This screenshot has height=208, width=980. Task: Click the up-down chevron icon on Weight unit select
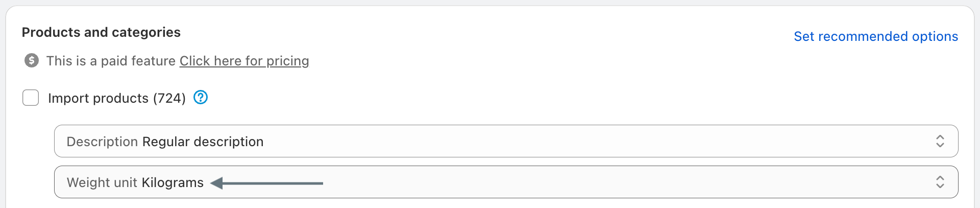[940, 182]
